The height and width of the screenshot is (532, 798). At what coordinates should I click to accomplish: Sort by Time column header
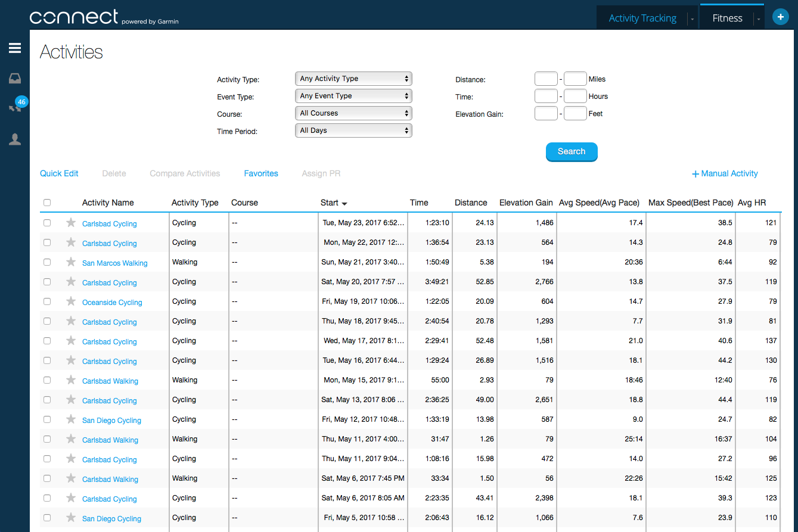[x=419, y=203]
